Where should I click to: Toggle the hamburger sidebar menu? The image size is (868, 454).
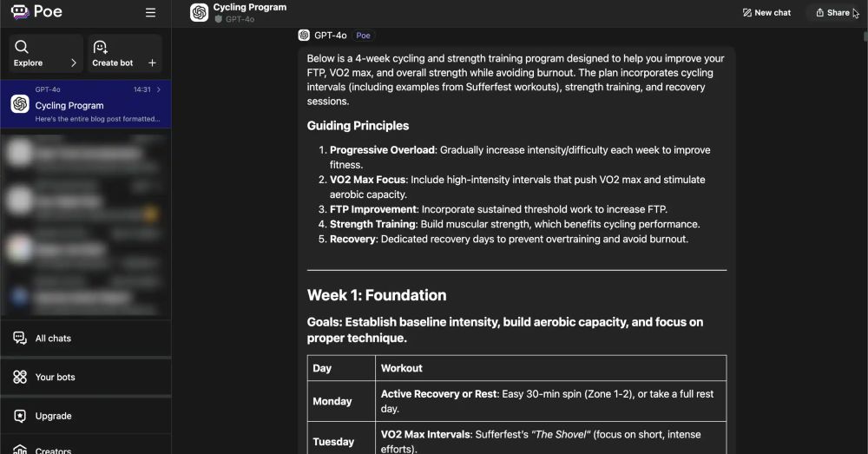pos(150,12)
